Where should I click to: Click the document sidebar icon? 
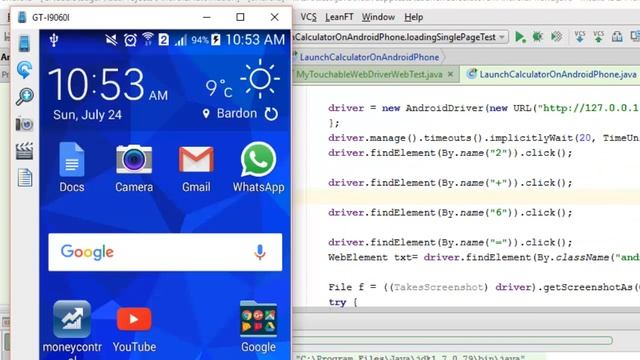(24, 178)
